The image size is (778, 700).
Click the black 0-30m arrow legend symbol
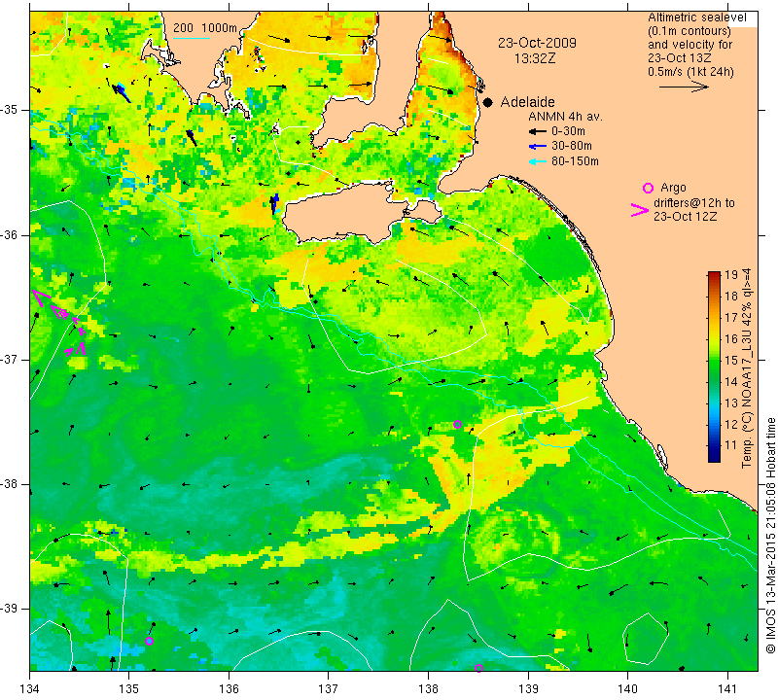pyautogui.click(x=538, y=131)
